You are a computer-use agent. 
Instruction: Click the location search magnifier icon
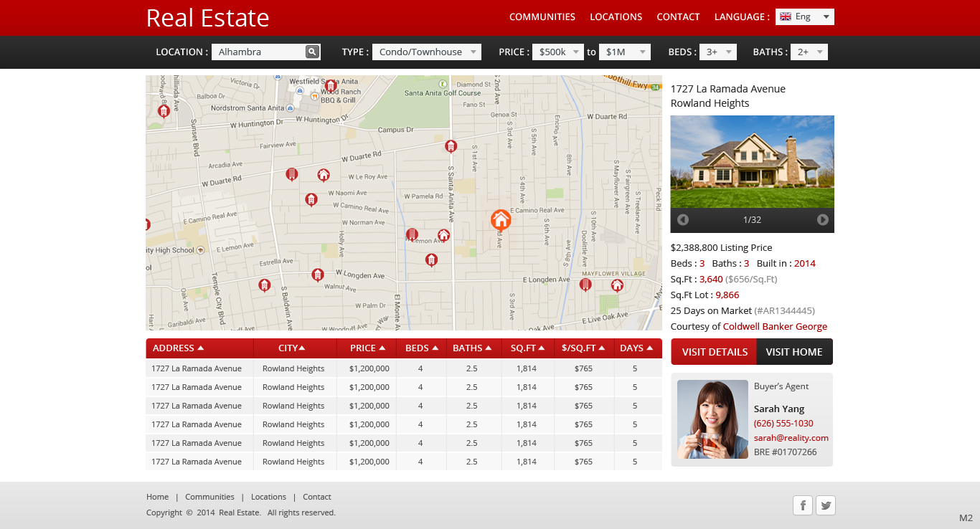click(312, 52)
